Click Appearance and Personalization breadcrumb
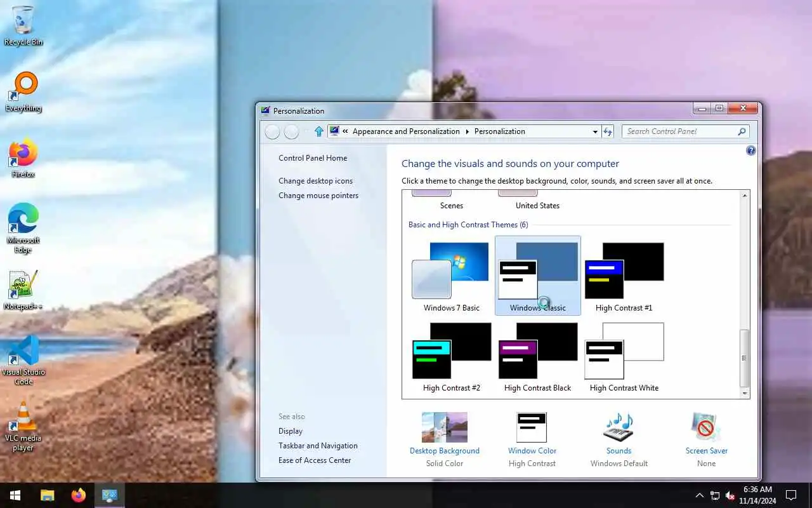812x508 pixels. 406,131
